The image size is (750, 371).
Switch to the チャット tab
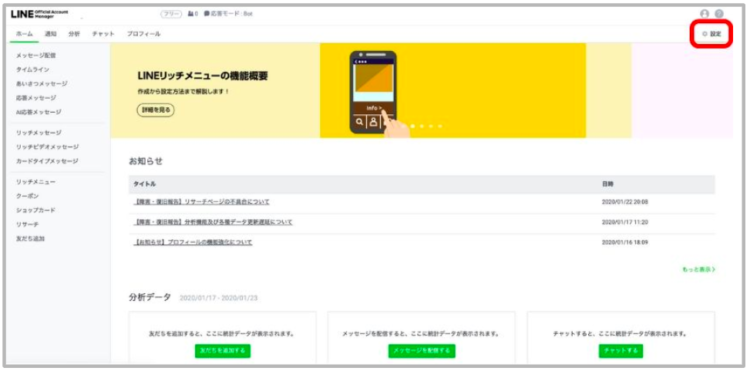coord(103,34)
